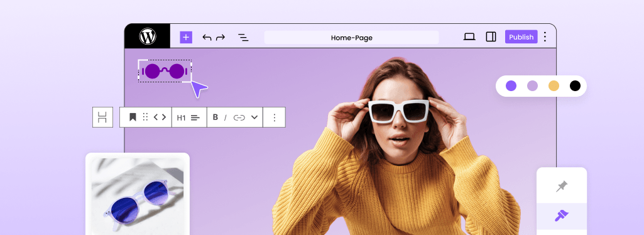Open block toolbar three-dot options
The height and width of the screenshot is (235, 644).
click(x=275, y=117)
